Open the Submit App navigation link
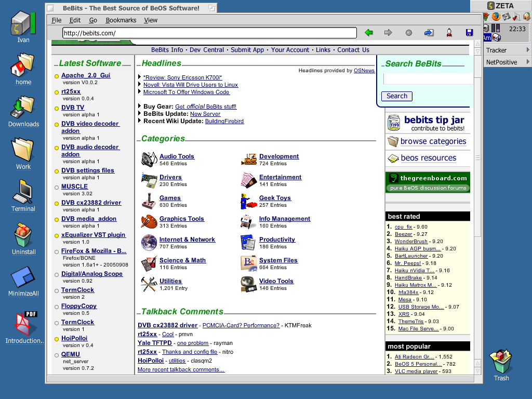The width and height of the screenshot is (532, 399). [247, 50]
